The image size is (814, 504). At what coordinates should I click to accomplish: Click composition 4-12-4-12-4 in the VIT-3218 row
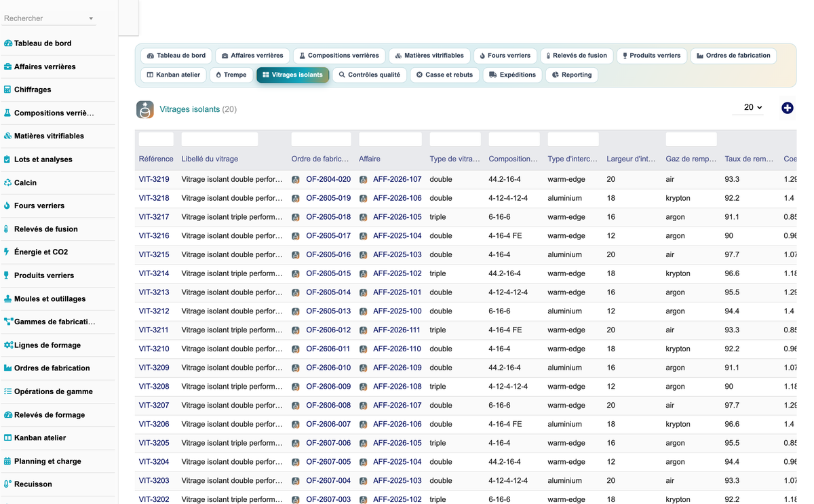coord(508,198)
